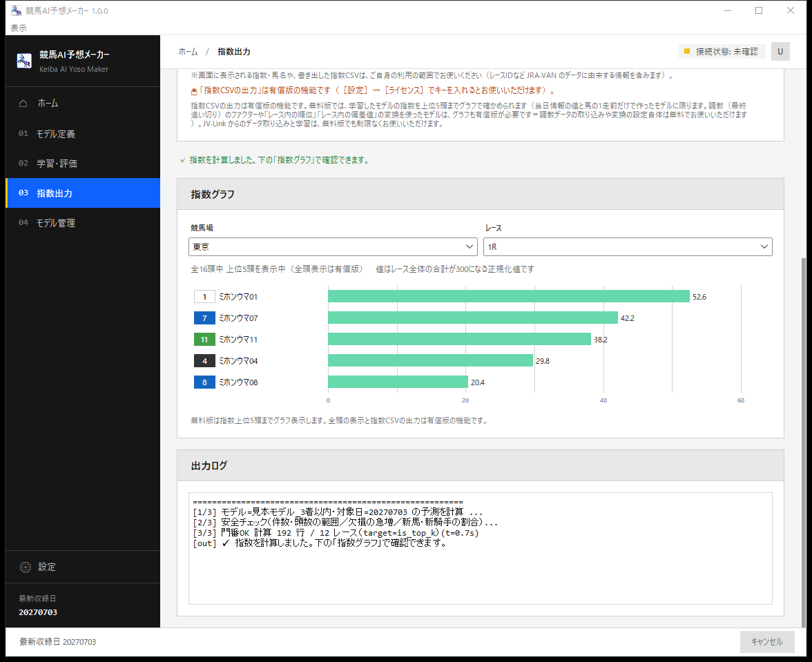Click the ホーム breadcrumb link
The height and width of the screenshot is (662, 812).
tap(188, 51)
